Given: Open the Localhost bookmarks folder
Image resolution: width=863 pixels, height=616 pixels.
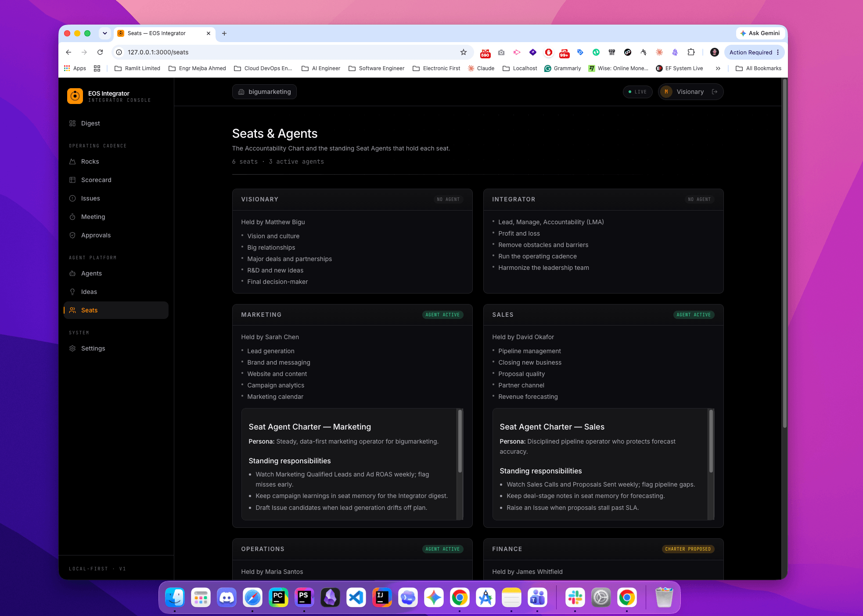Looking at the screenshot, I should 520,68.
